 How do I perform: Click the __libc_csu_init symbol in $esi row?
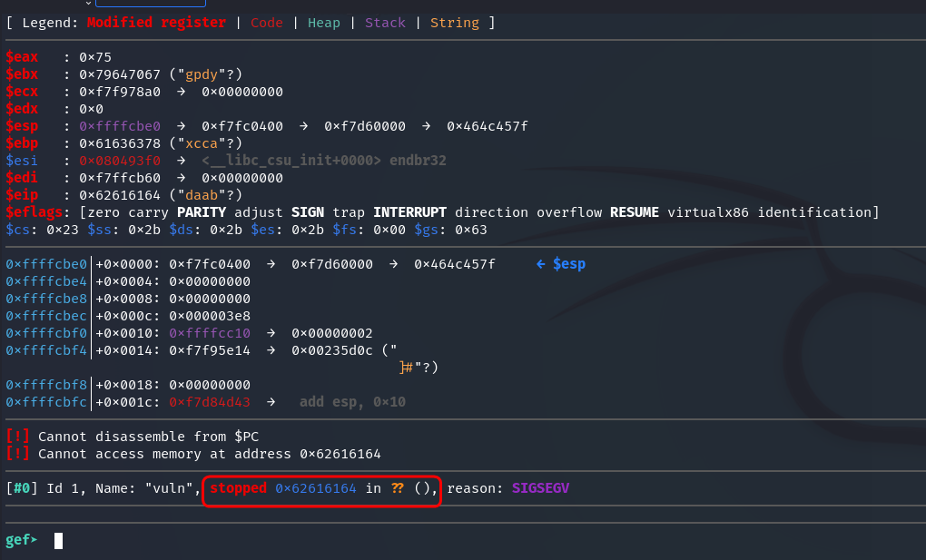pyautogui.click(x=291, y=161)
